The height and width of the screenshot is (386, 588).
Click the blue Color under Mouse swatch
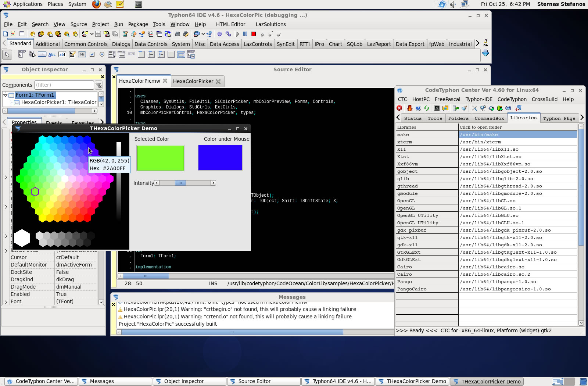[220, 157]
